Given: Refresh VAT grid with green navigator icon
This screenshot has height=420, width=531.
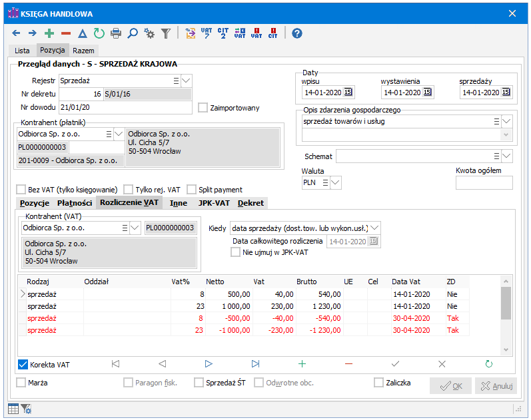Looking at the screenshot, I should click(488, 364).
